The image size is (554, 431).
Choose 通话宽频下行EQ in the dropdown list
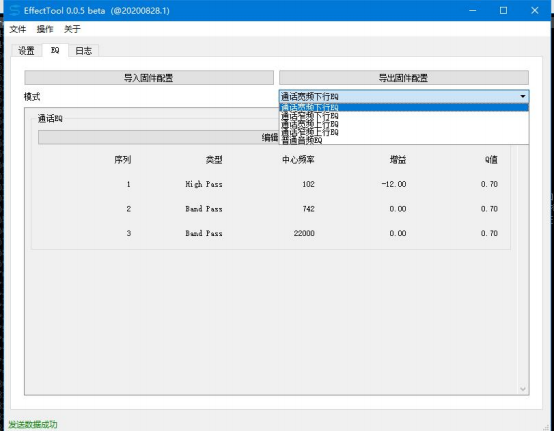(403, 107)
